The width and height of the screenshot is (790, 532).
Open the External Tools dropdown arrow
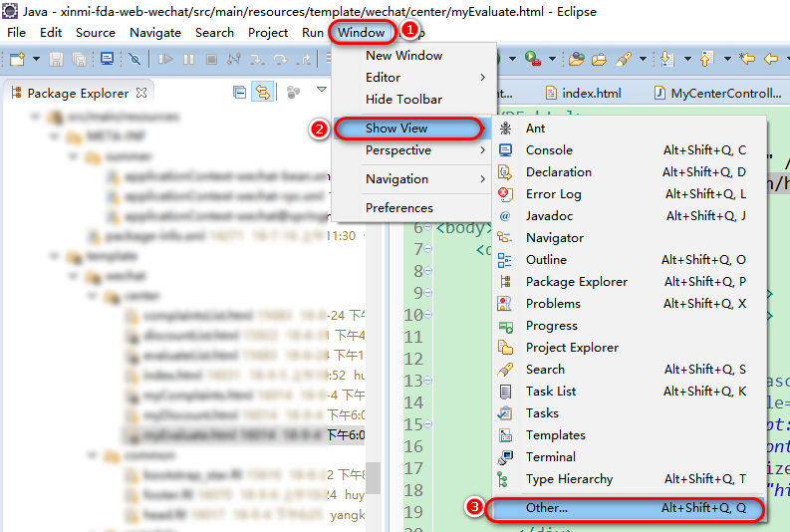(552, 59)
